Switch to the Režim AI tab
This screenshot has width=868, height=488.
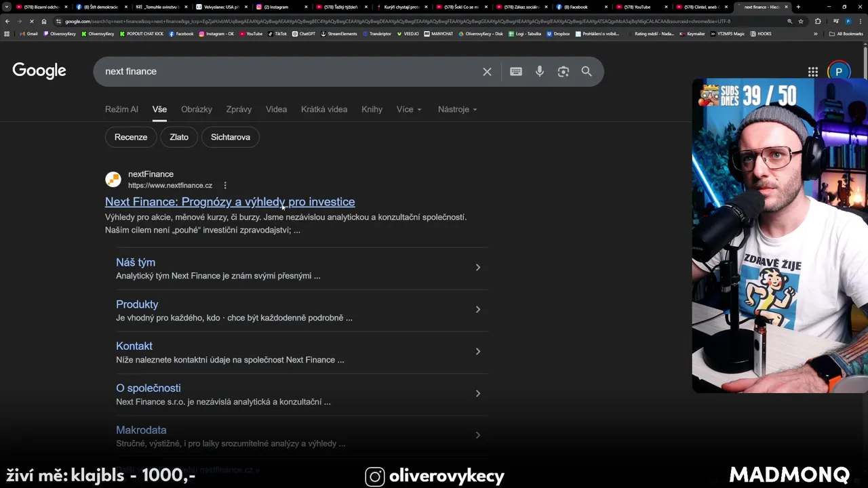(121, 109)
